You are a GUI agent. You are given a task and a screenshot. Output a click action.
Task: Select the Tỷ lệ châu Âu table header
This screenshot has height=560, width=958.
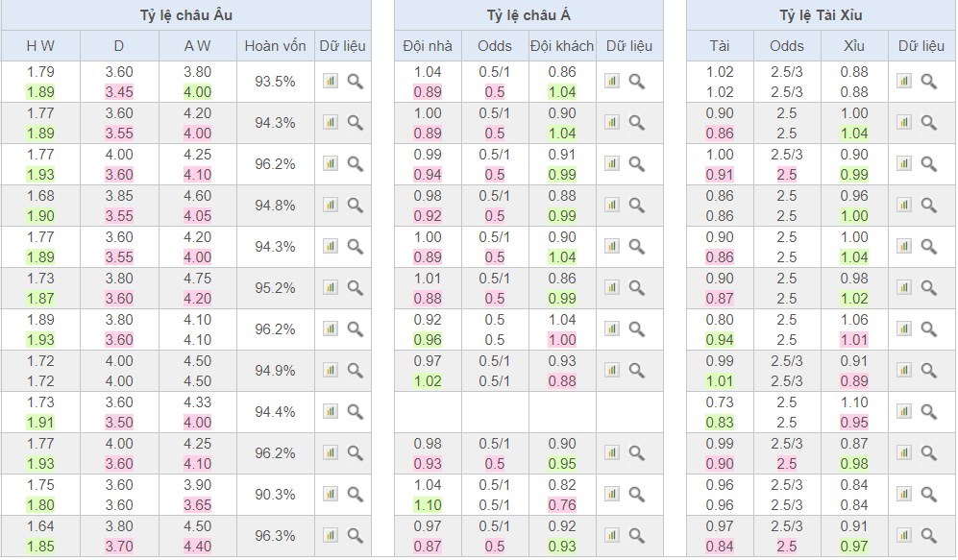(x=184, y=15)
